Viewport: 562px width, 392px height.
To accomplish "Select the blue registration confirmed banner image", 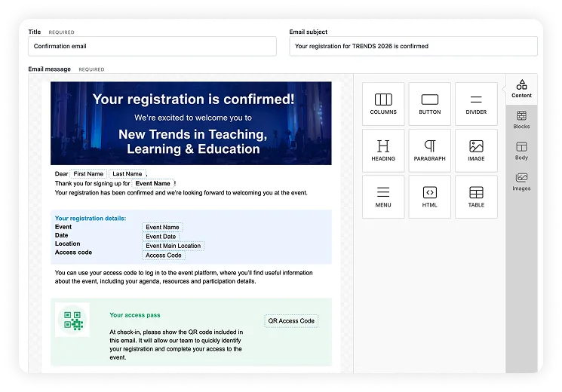I will click(191, 124).
